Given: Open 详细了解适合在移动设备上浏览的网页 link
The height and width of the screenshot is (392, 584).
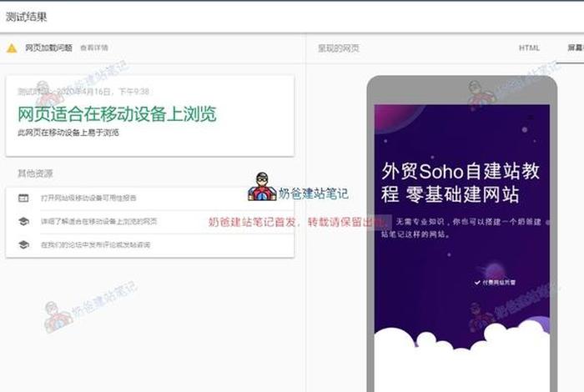Looking at the screenshot, I should [98, 222].
